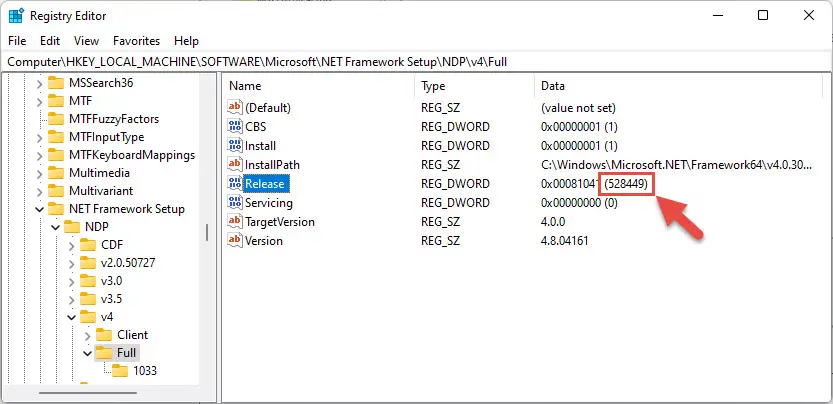Click the InstallPath data path
The height and width of the screenshot is (404, 833).
(x=676, y=165)
